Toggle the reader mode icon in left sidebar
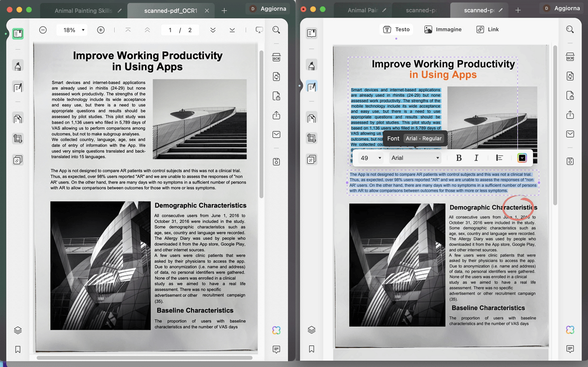This screenshot has height=367, width=588. pos(18,33)
